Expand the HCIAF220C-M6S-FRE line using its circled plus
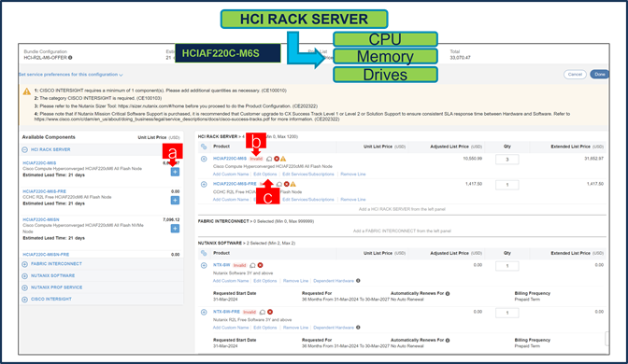Image resolution: width=628 pixels, height=364 pixels. click(204, 185)
